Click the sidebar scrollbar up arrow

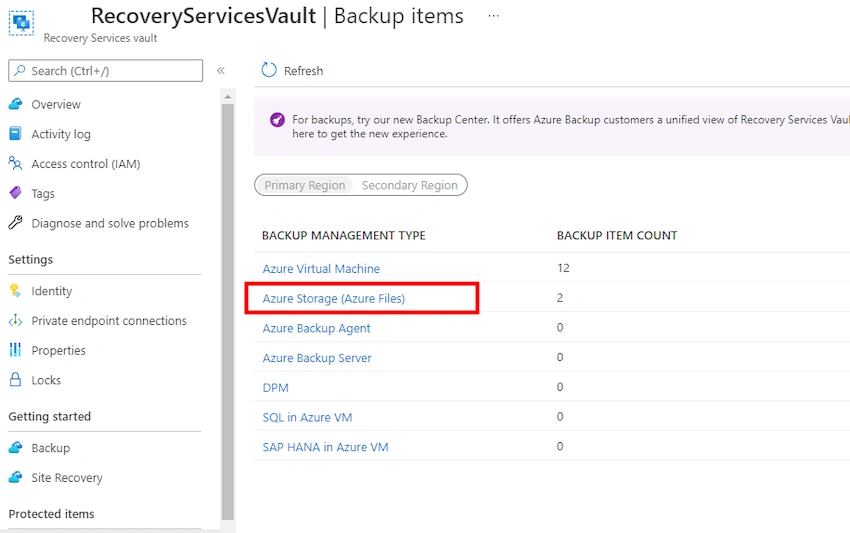[x=228, y=97]
